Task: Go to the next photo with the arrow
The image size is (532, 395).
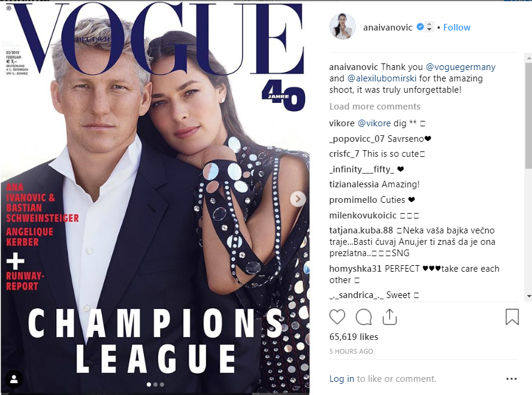Action: pos(298,199)
